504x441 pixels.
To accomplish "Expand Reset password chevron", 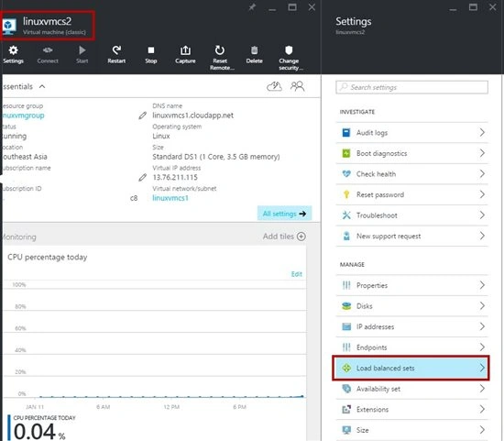I will click(482, 194).
